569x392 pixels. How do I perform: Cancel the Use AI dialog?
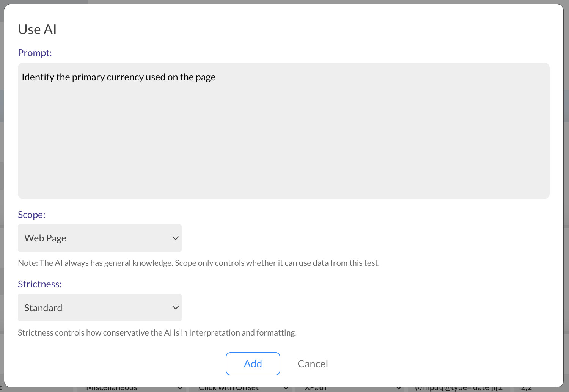(x=313, y=364)
